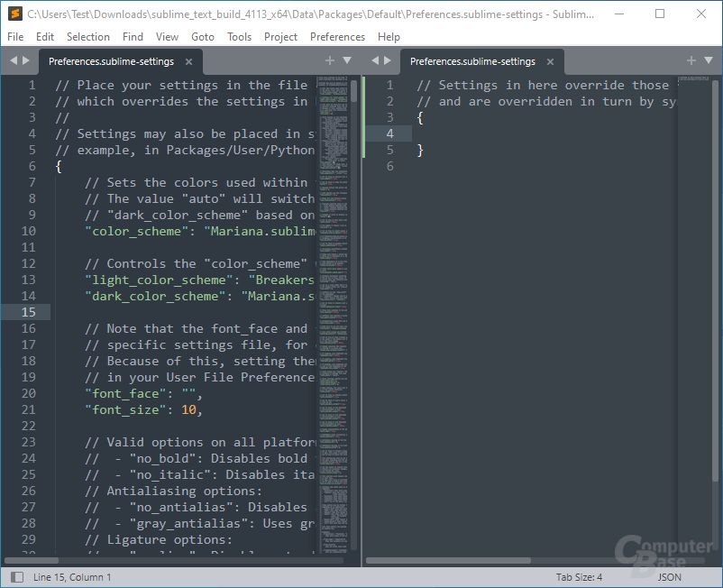This screenshot has width=723, height=588.
Task: Close the right Preferences.sublime-settings tab
Action: pos(550,62)
